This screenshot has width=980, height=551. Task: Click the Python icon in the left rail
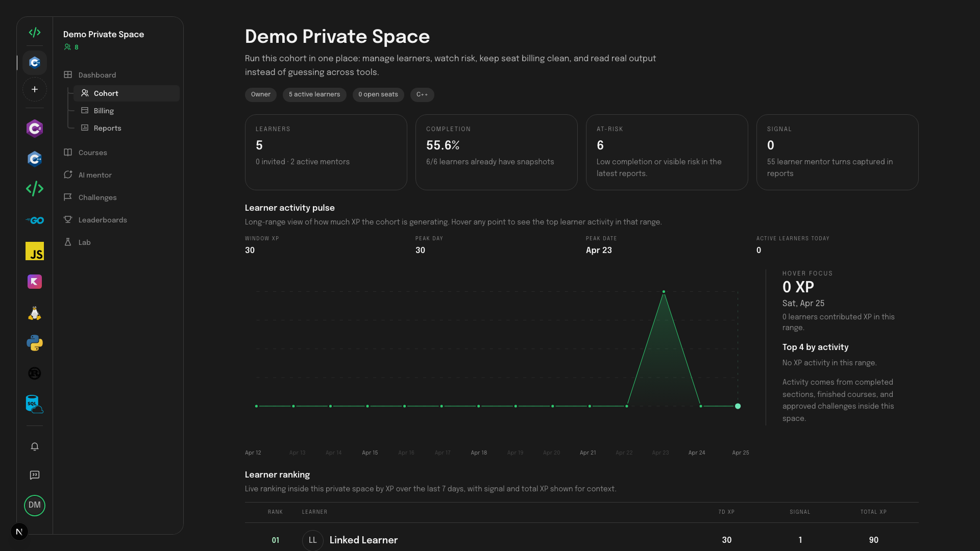pos(35,343)
